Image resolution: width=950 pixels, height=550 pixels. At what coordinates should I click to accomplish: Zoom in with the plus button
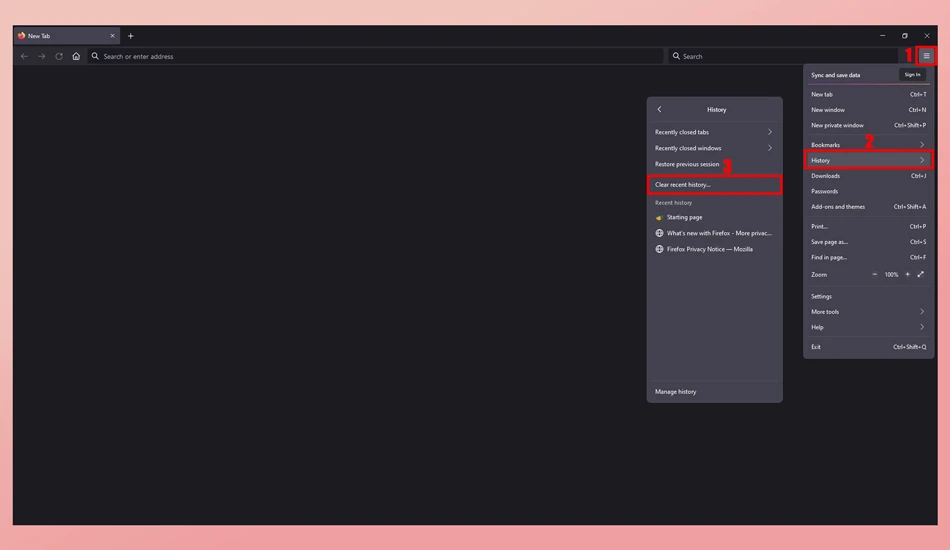(x=908, y=274)
